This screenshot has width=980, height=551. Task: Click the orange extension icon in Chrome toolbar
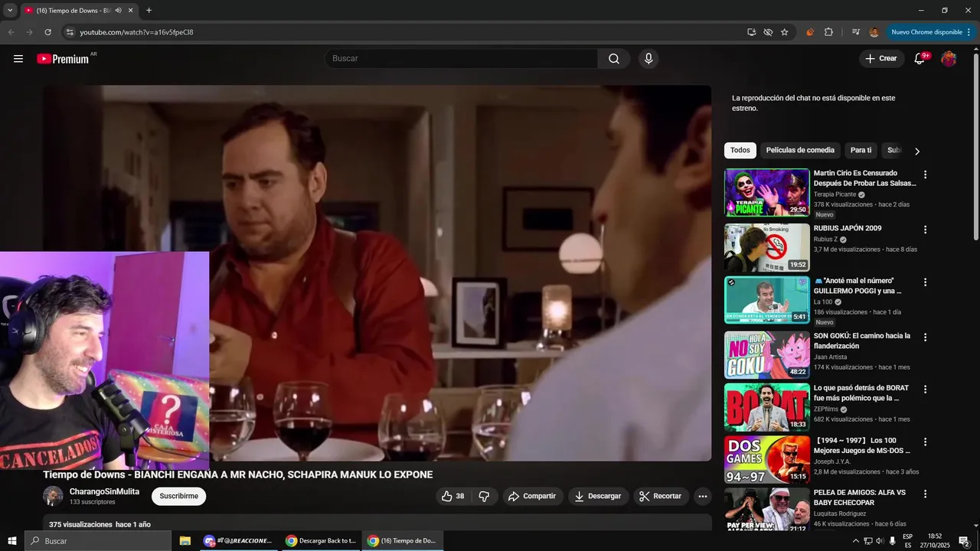(809, 32)
